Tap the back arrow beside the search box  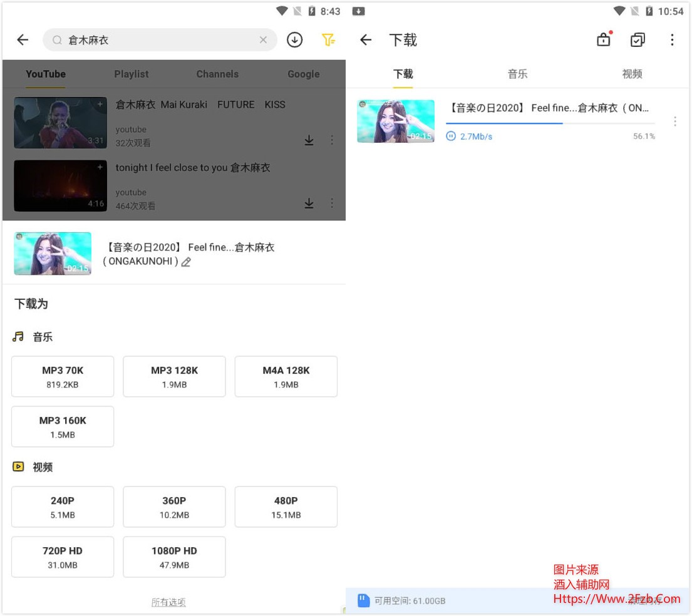click(23, 40)
